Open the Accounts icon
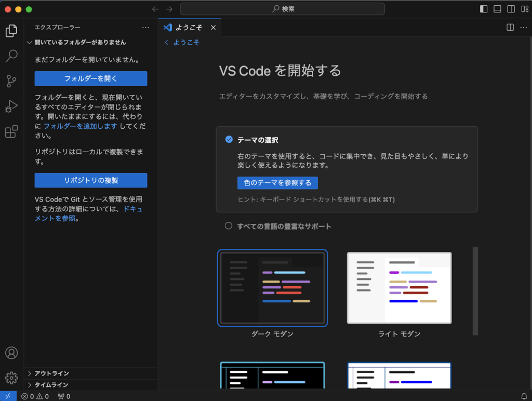 tap(11, 353)
